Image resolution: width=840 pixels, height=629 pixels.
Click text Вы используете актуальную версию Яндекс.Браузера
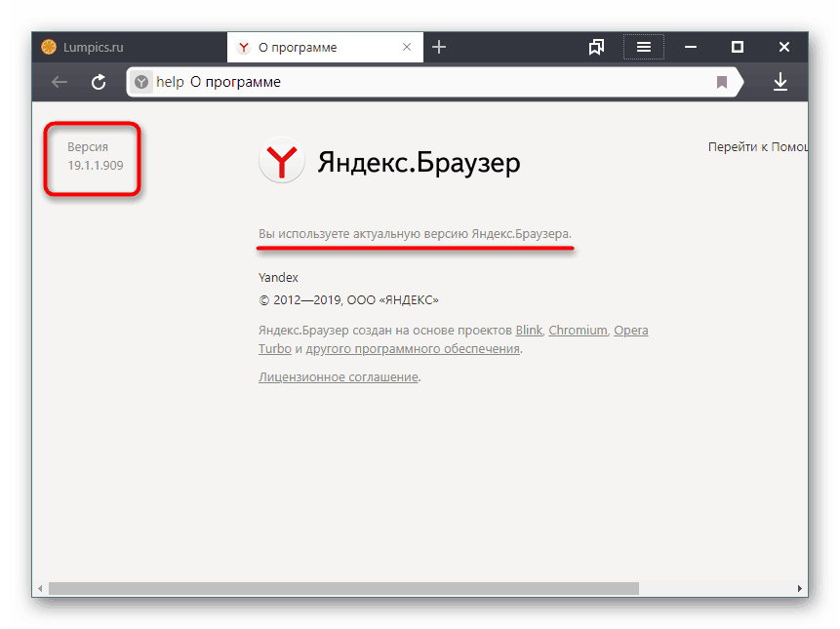click(415, 234)
